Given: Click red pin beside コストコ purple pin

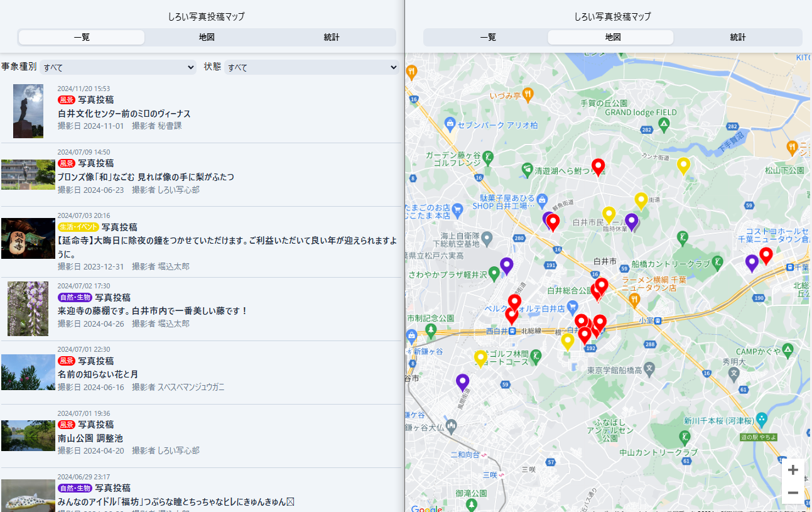Looking at the screenshot, I should [766, 256].
